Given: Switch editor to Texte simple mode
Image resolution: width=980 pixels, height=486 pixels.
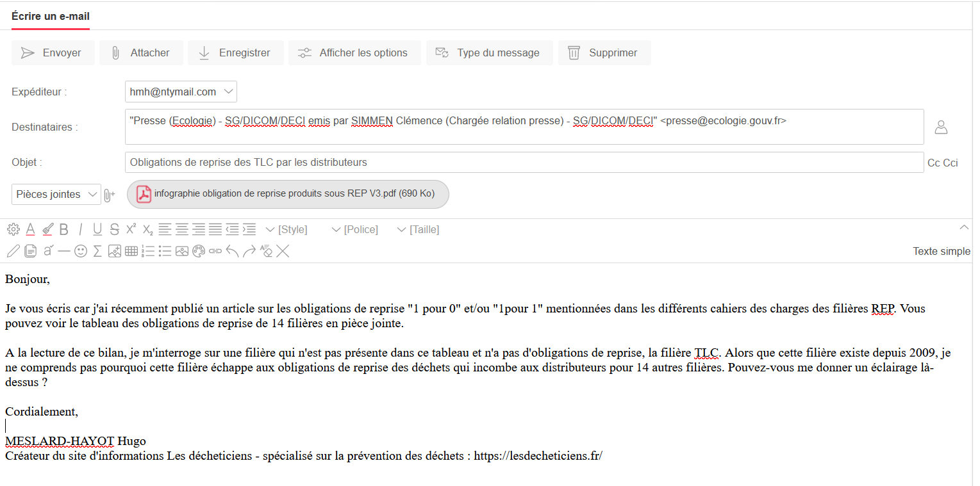Looking at the screenshot, I should pos(941,251).
